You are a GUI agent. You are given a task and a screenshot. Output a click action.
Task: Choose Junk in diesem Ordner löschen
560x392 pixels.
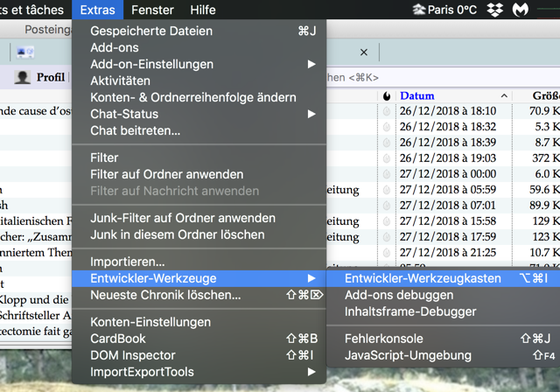pyautogui.click(x=199, y=234)
